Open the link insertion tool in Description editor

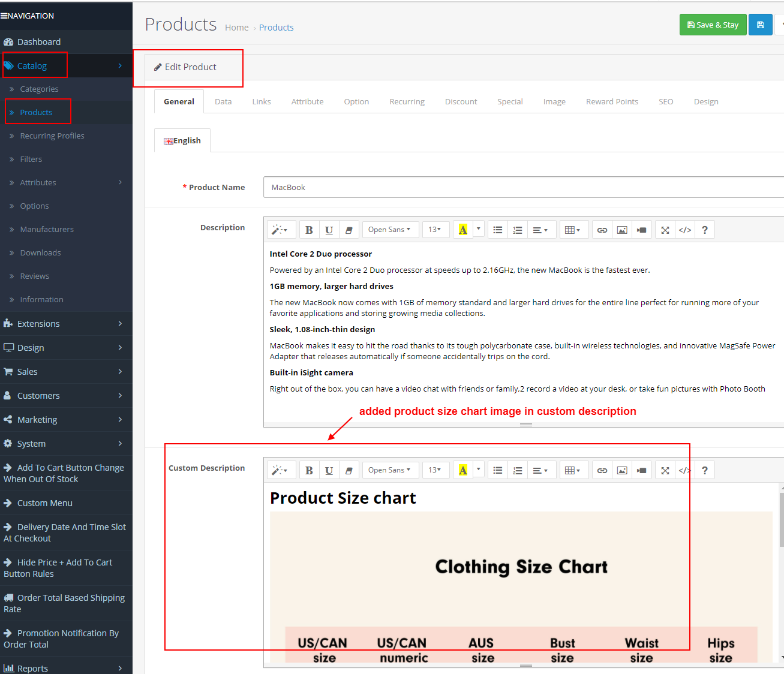[x=602, y=229]
